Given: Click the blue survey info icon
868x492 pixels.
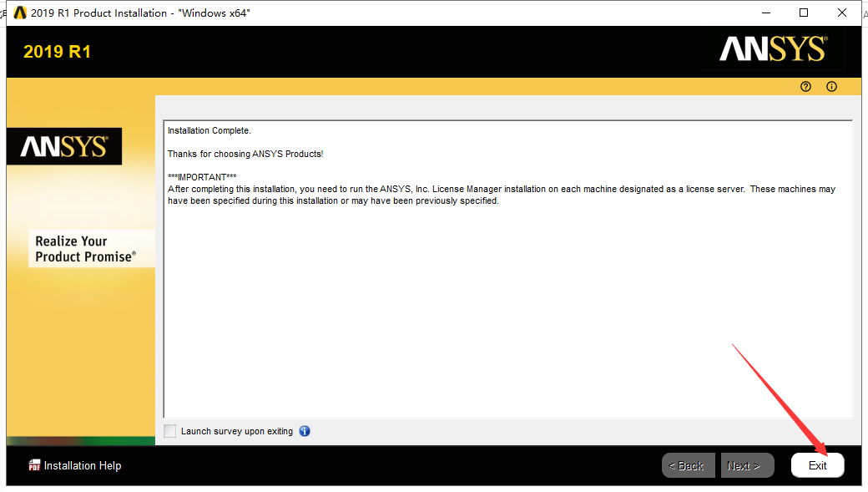Looking at the screenshot, I should [x=305, y=431].
